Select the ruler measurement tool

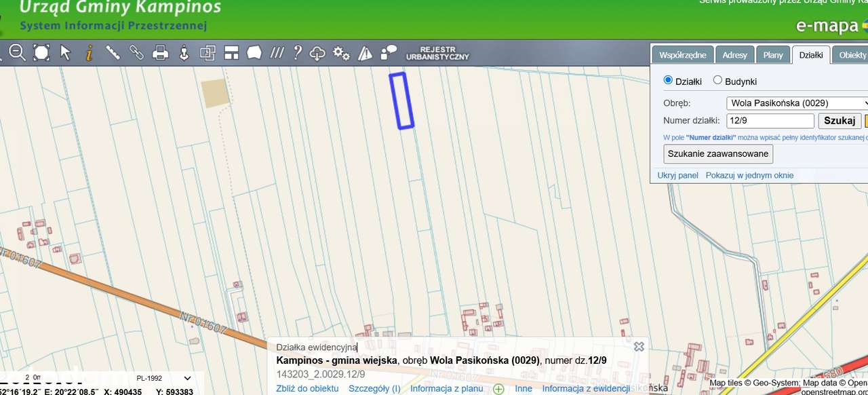tap(113, 52)
